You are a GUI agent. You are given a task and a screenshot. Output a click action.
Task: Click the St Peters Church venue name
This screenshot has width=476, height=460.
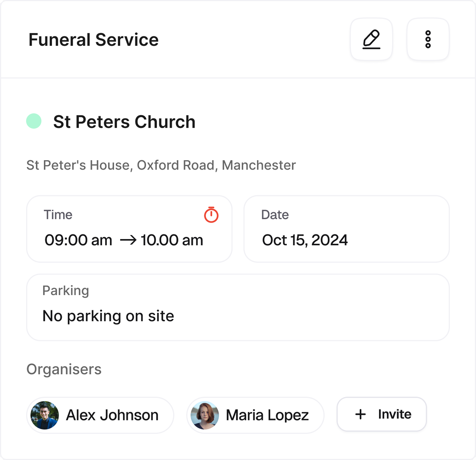coord(124,122)
